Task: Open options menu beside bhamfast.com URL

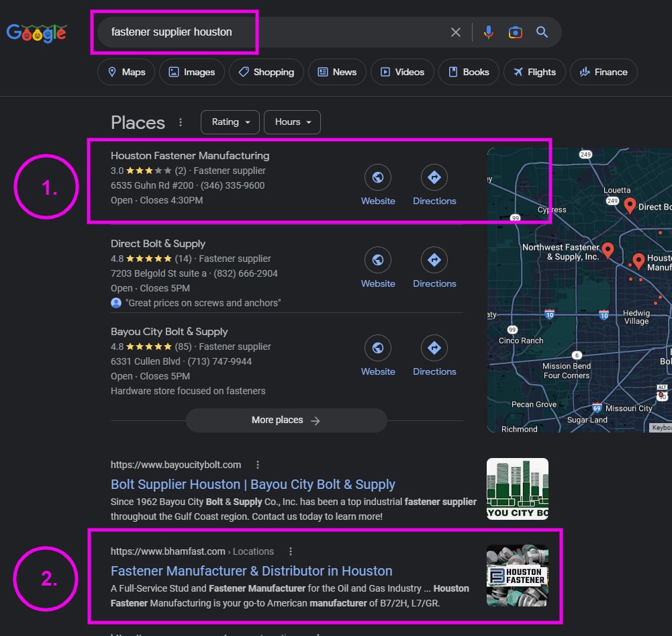Action: pyautogui.click(x=291, y=551)
